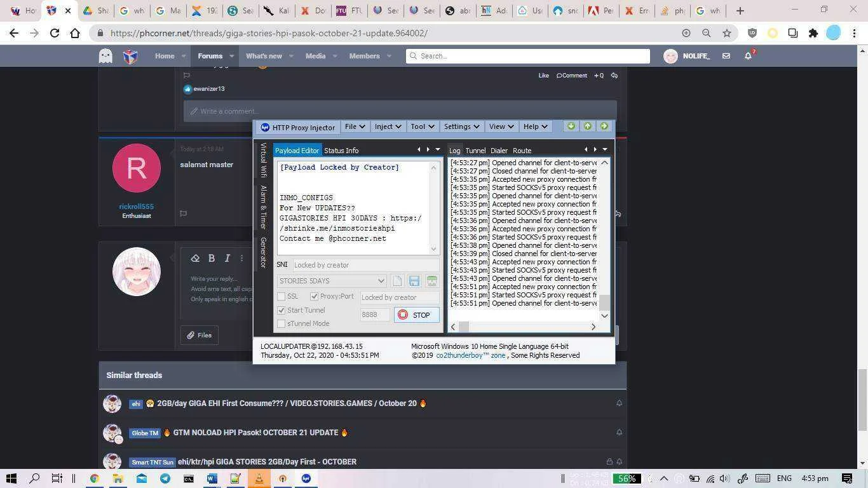Toggle the Proxy:Port checkbox
This screenshot has height=488, width=868.
314,296
